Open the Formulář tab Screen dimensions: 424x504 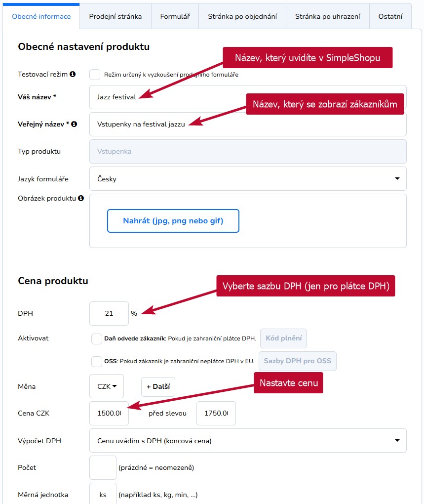point(175,16)
